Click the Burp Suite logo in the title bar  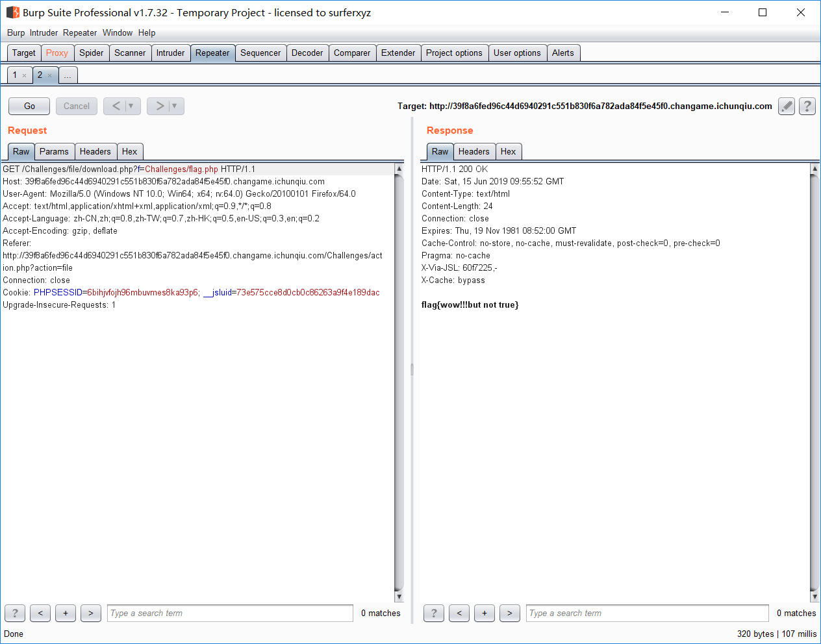pos(13,12)
